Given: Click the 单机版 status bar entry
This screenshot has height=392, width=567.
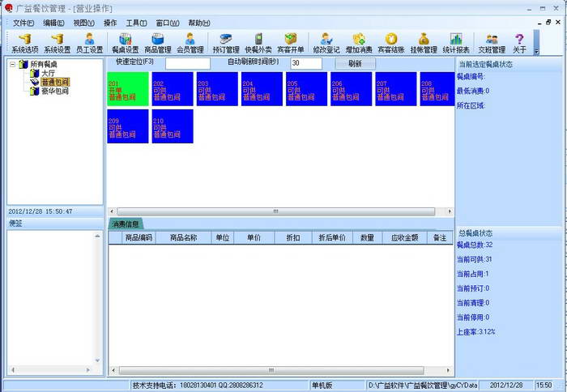Looking at the screenshot, I should click(322, 386).
